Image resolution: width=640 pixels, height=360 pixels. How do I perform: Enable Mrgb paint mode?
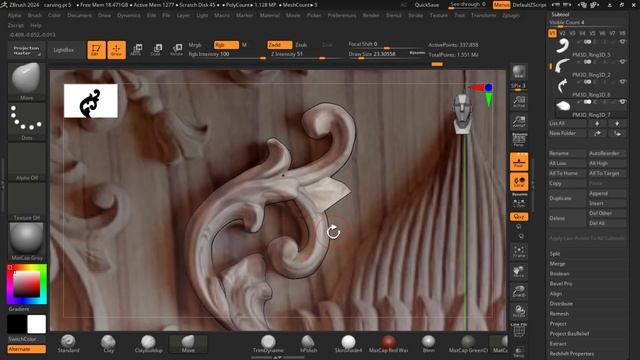195,45
